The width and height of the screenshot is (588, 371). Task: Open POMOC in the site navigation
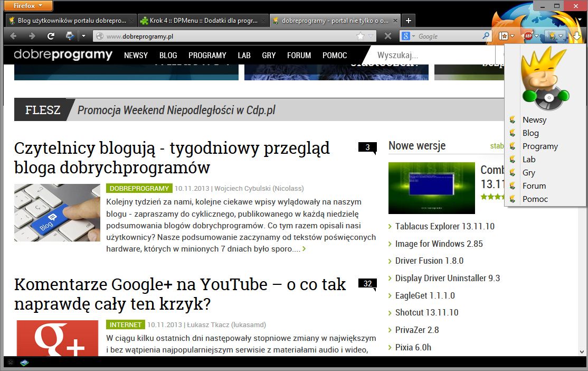point(335,55)
